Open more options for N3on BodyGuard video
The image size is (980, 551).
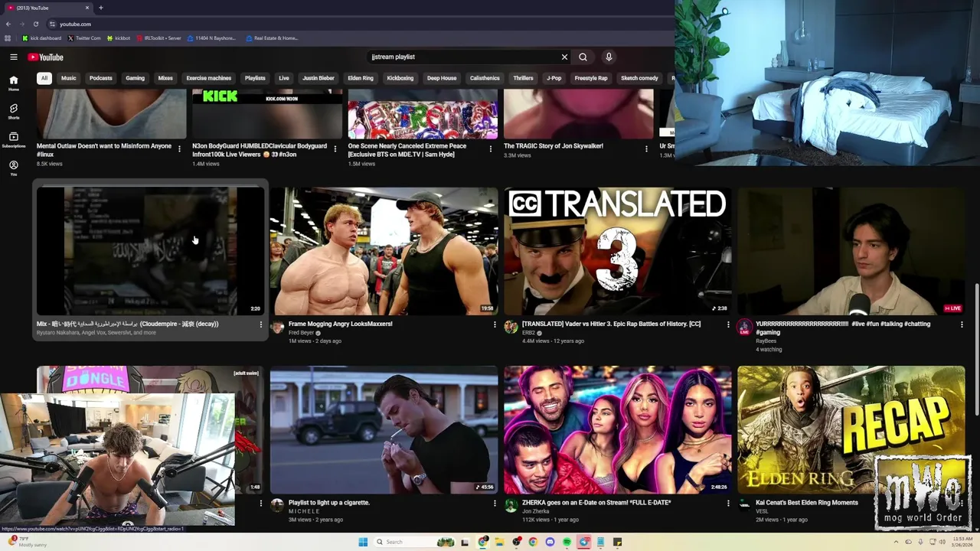[x=335, y=148]
